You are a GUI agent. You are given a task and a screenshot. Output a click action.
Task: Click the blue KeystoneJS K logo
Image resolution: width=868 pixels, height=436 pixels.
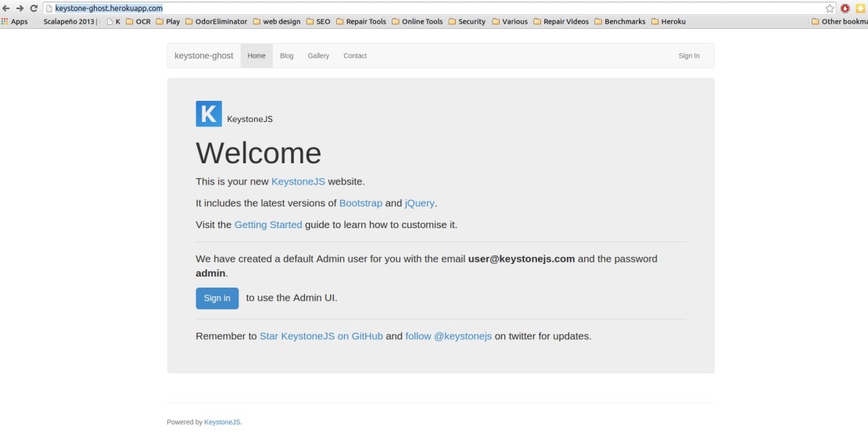point(209,113)
